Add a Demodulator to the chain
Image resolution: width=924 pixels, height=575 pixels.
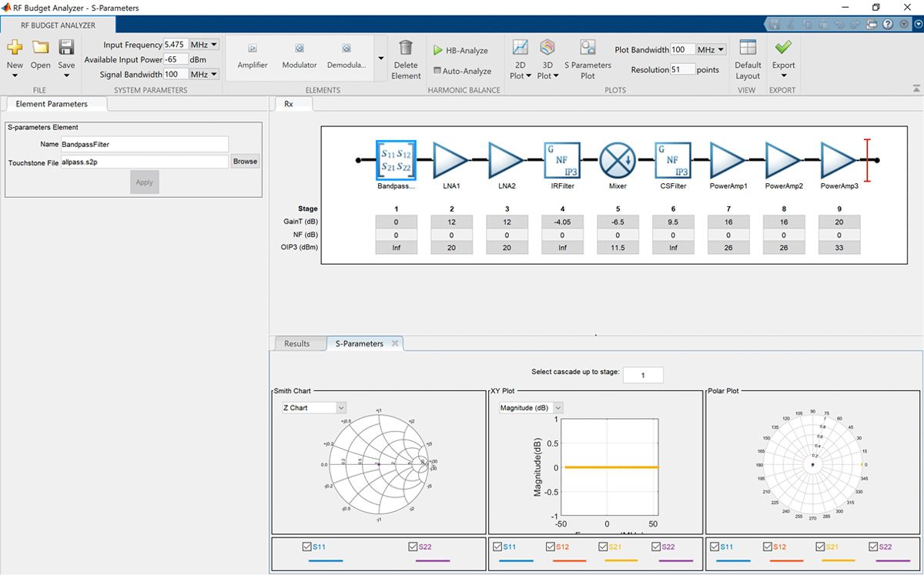pos(346,55)
